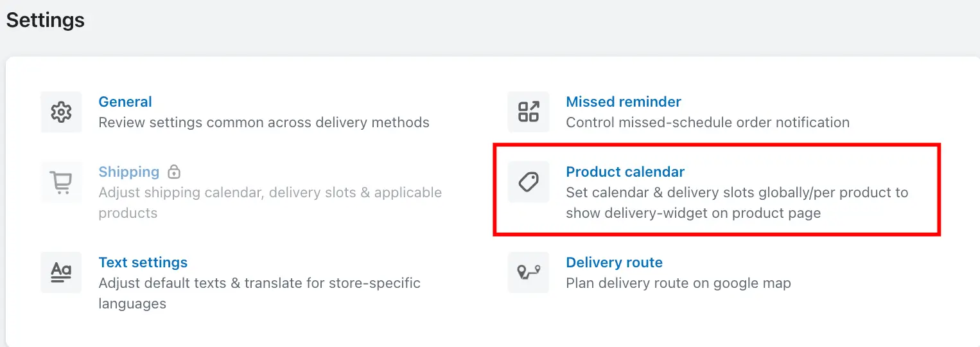Click the Delivery route map icon
The width and height of the screenshot is (980, 347).
coord(529,272)
